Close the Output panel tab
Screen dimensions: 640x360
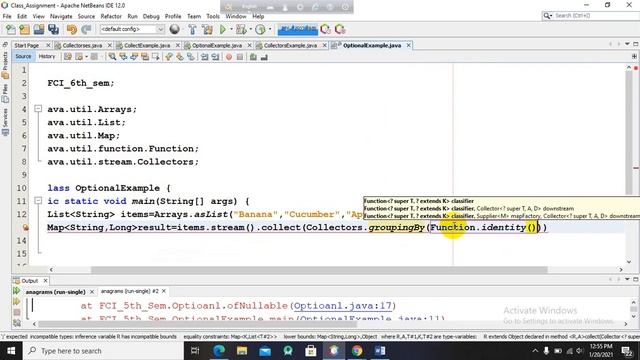pos(45,281)
